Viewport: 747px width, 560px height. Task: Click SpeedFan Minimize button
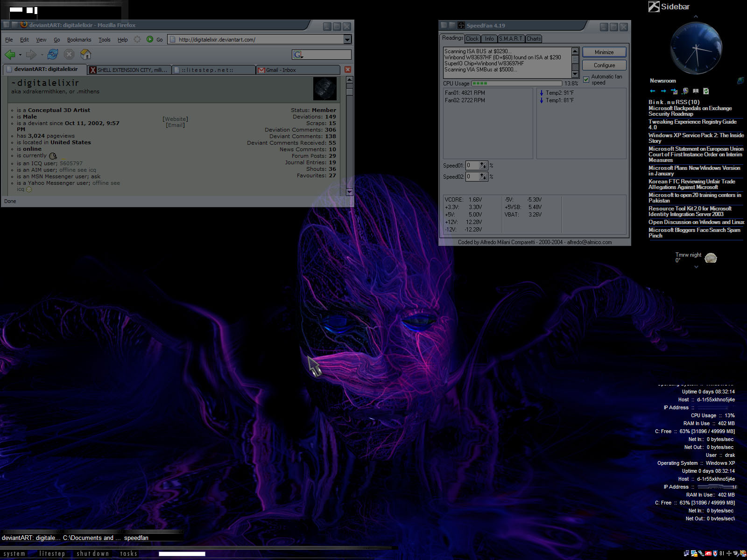pos(604,52)
